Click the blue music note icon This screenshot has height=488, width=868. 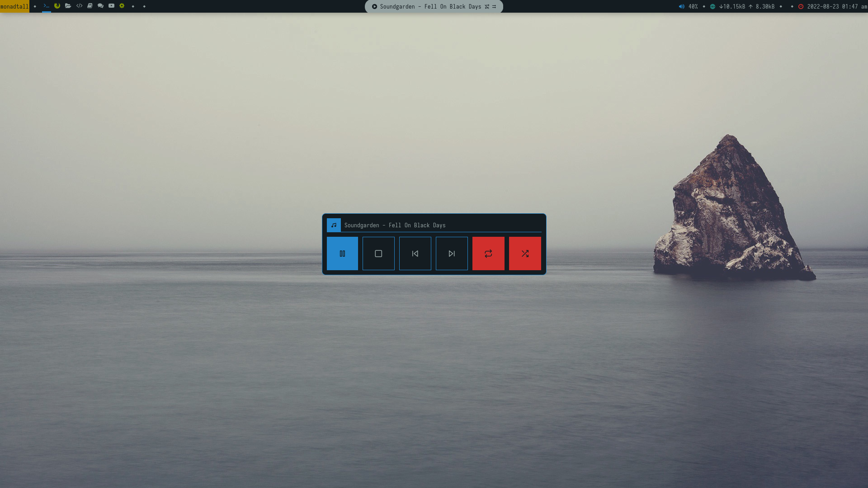[334, 225]
